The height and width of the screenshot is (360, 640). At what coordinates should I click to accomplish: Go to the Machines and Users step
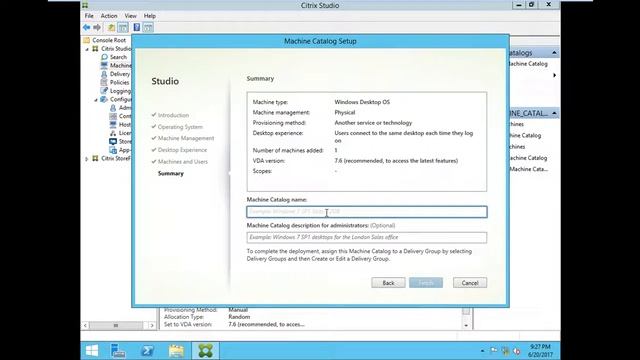pyautogui.click(x=182, y=162)
